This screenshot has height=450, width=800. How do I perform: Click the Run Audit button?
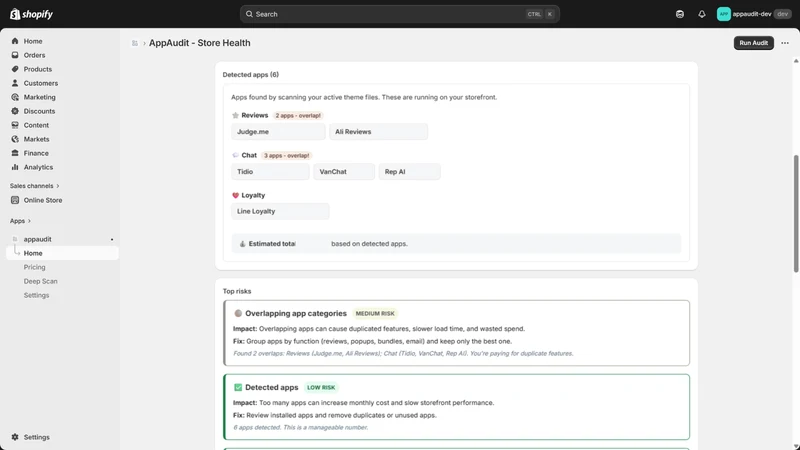[754, 43]
